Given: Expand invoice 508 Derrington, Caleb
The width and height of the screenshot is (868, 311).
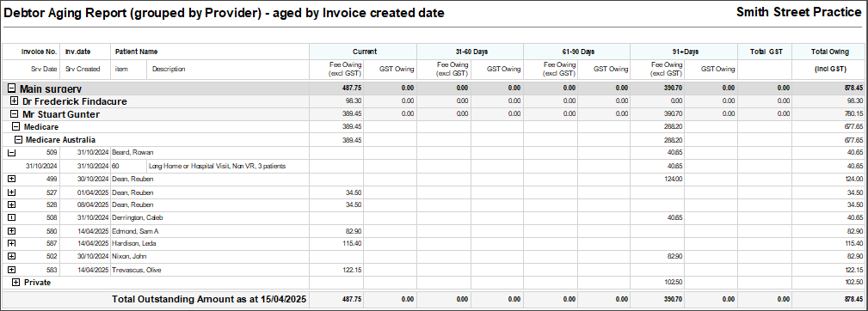Looking at the screenshot, I should click(x=12, y=217).
